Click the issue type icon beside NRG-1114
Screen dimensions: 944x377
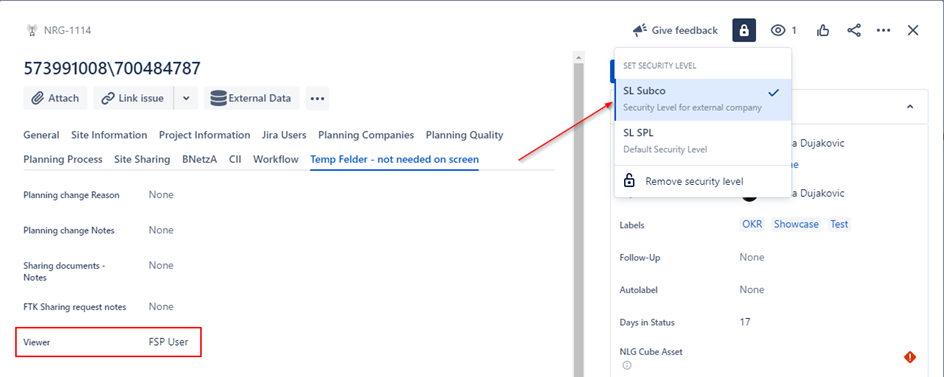click(33, 30)
